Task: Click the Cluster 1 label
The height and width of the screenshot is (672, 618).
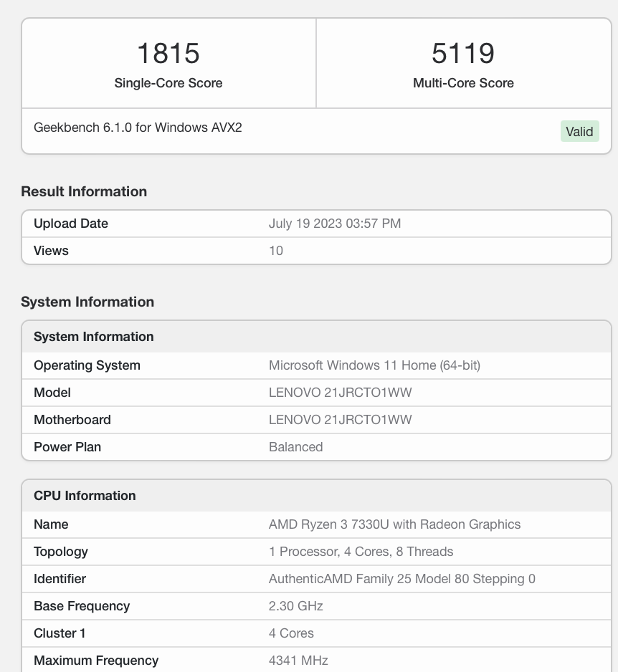Action: (60, 633)
